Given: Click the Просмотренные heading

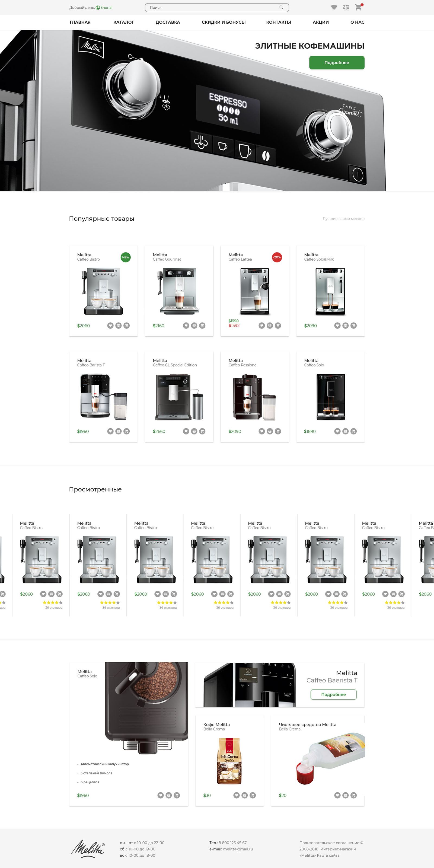Looking at the screenshot, I should click(95, 489).
